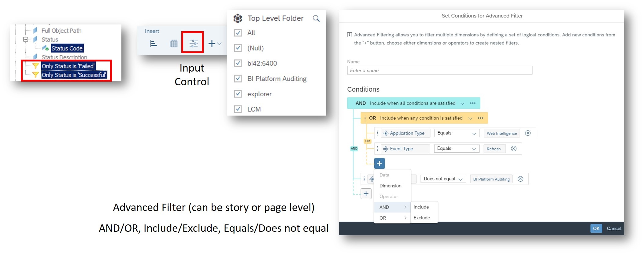644x255 pixels.
Task: Click the Input Control icon in Insert toolbar
Action: (193, 43)
